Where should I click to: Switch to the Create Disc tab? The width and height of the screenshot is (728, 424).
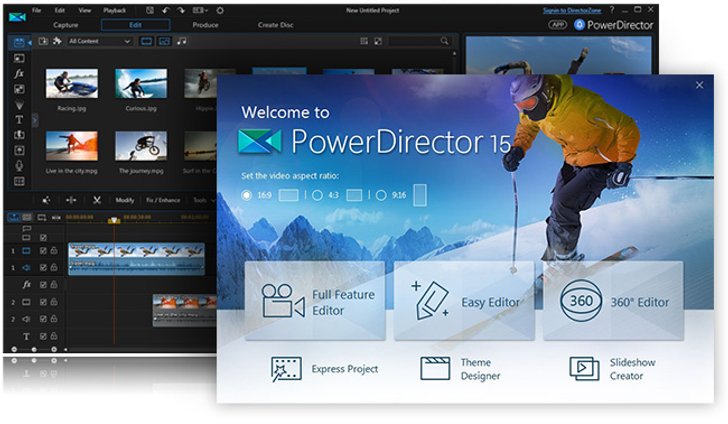pos(275,25)
